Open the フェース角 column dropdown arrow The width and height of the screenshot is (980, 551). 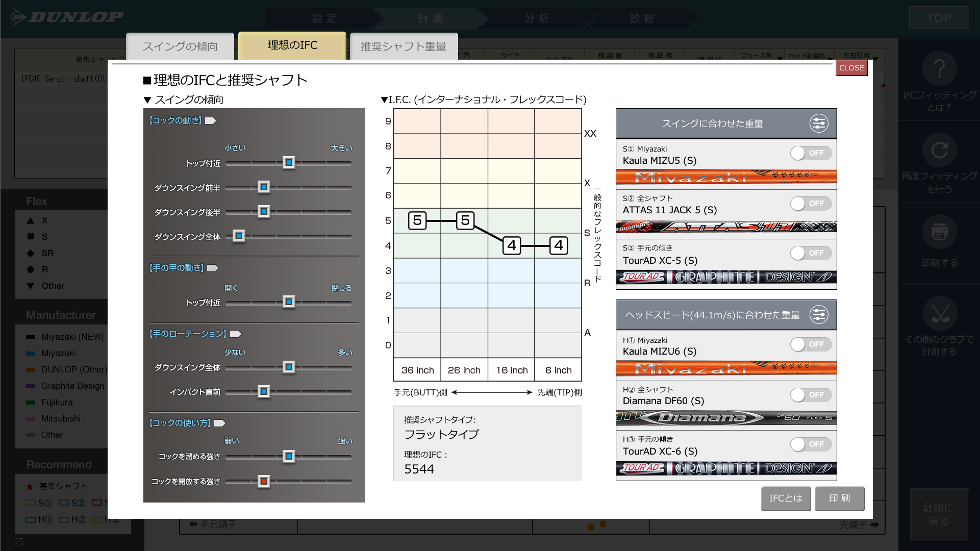[780, 59]
